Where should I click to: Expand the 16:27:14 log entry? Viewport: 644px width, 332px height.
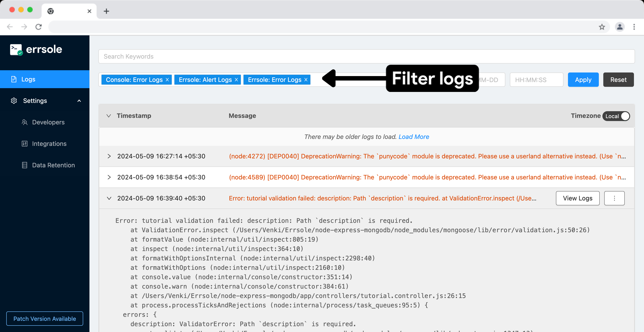(x=109, y=156)
